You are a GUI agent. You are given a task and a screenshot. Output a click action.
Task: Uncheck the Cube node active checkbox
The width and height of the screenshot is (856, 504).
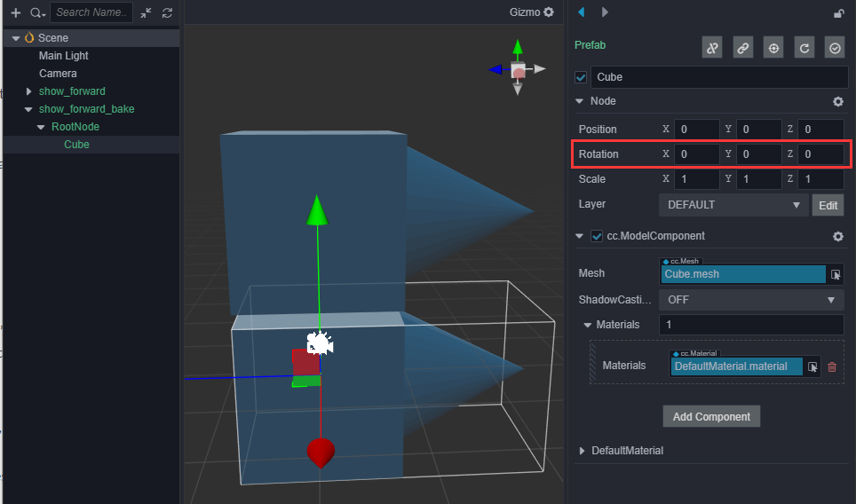coord(582,77)
